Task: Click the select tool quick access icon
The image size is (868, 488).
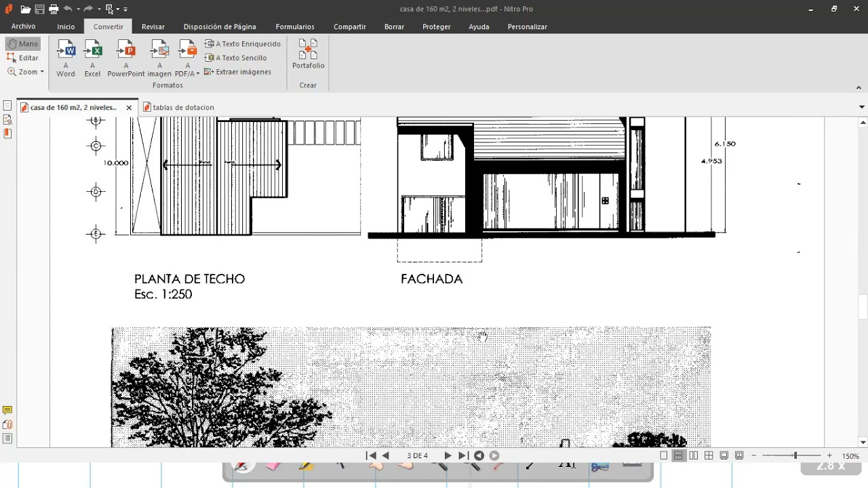Action: (109, 9)
